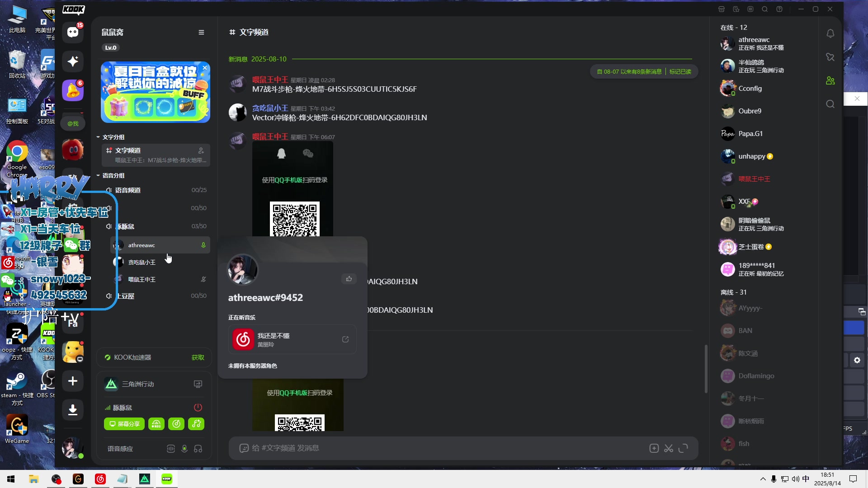
Task: Search messages with right panel magnifier
Action: (x=830, y=104)
